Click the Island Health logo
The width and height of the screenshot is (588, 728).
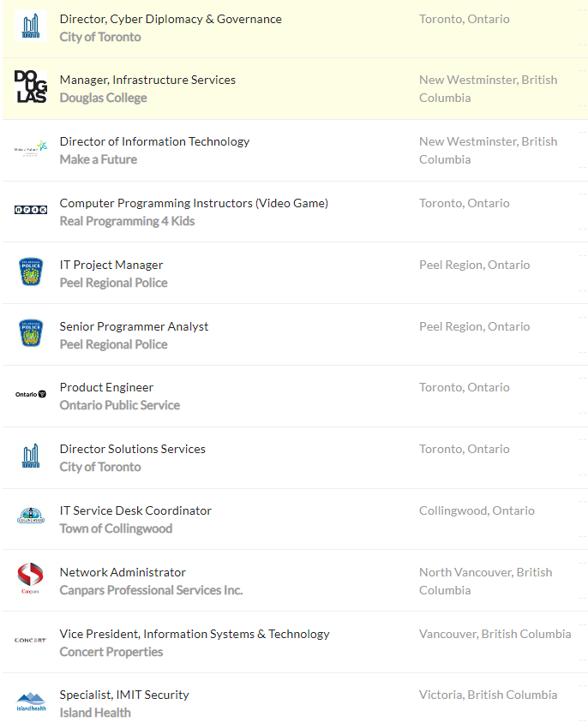(x=31, y=702)
